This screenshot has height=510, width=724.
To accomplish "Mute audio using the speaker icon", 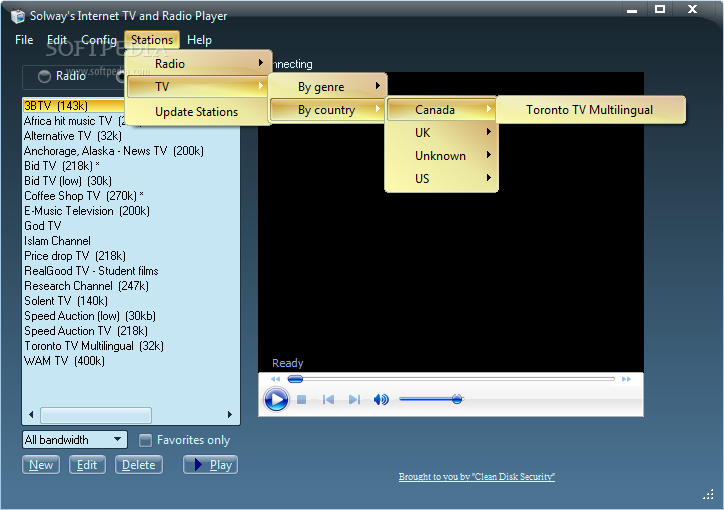I will (381, 399).
